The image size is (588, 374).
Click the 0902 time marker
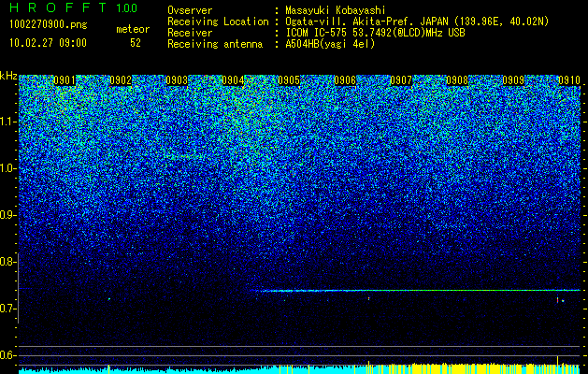(121, 80)
